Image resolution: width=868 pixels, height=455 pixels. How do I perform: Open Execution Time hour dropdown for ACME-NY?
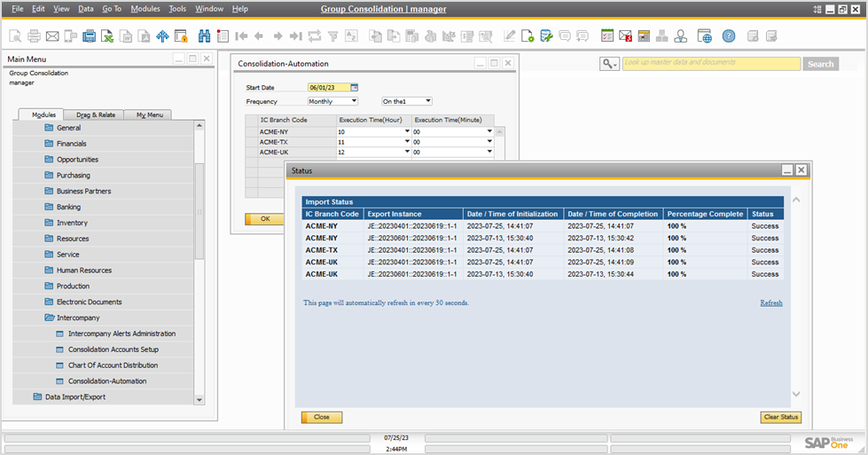tap(407, 131)
